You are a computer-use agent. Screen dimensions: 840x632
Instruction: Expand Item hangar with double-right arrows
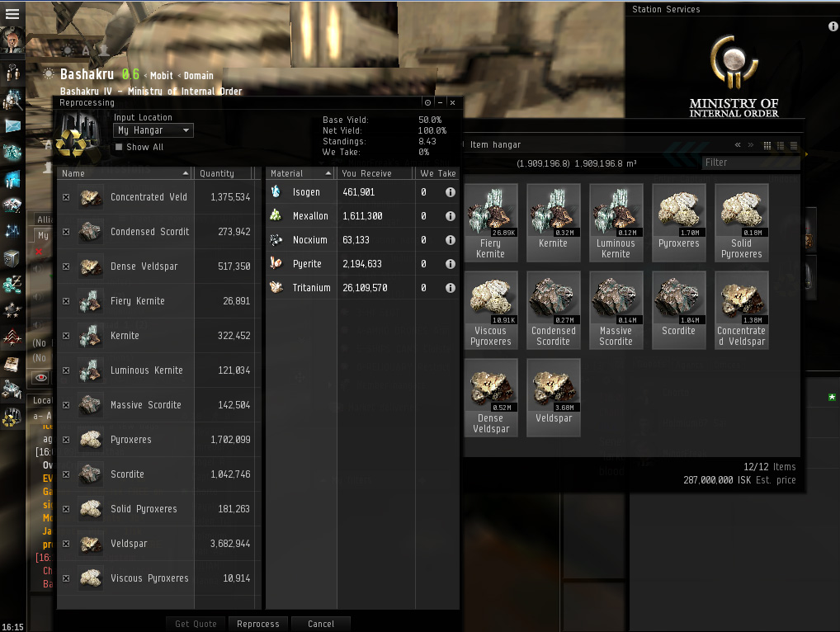751,144
